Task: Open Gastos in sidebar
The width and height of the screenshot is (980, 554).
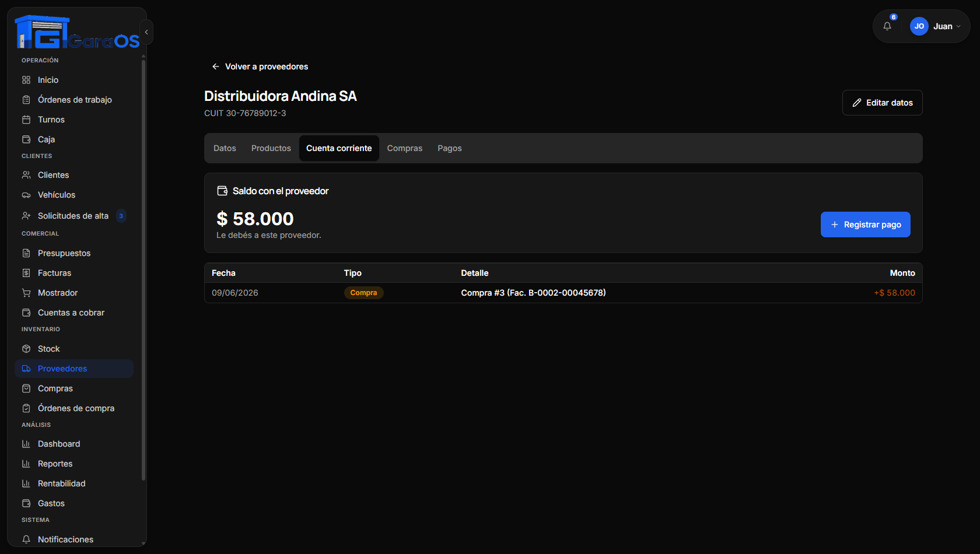Action: [74, 503]
